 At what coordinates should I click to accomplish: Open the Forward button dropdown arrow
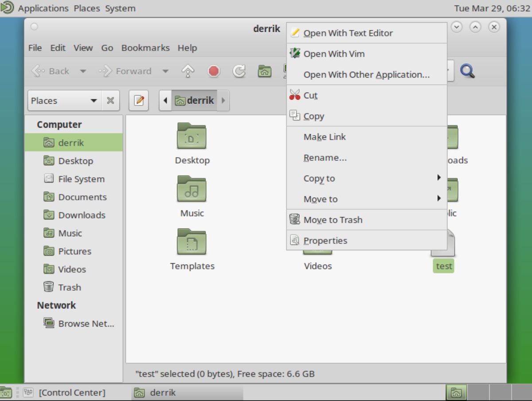(x=165, y=71)
